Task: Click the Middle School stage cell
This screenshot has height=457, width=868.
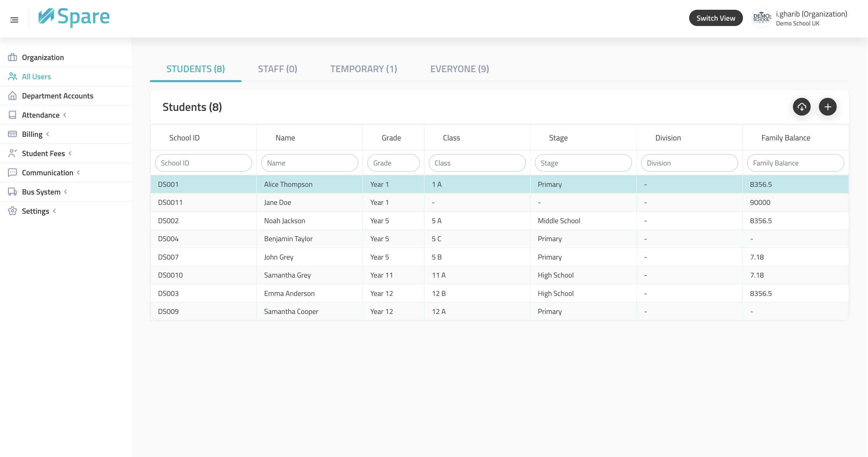Action: (583, 221)
